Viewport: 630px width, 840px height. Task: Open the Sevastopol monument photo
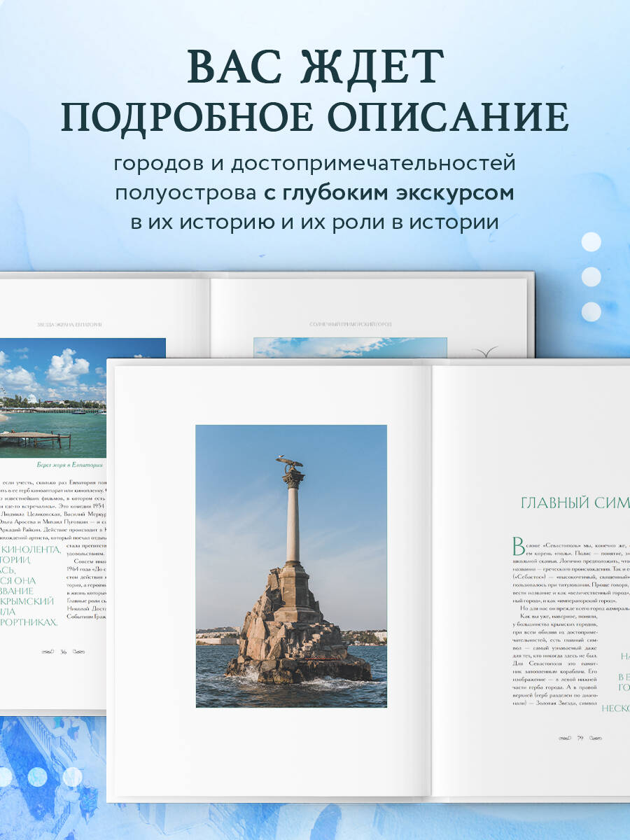click(291, 566)
